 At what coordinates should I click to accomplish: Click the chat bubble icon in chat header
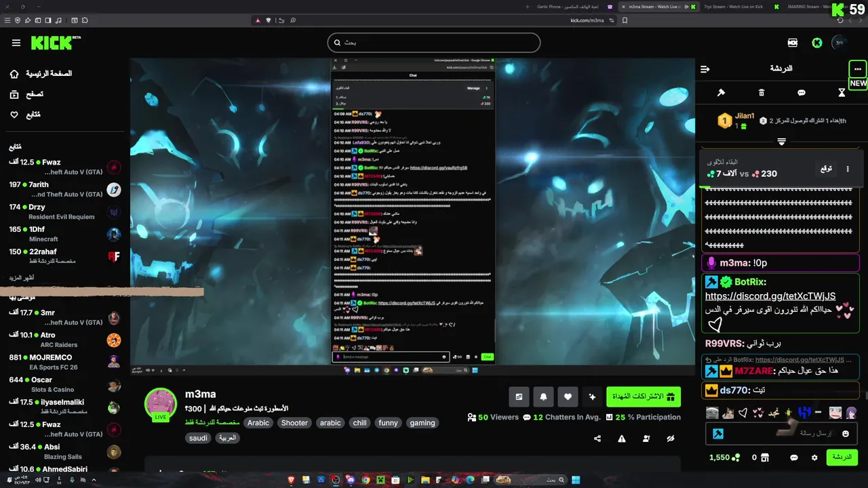click(x=802, y=92)
